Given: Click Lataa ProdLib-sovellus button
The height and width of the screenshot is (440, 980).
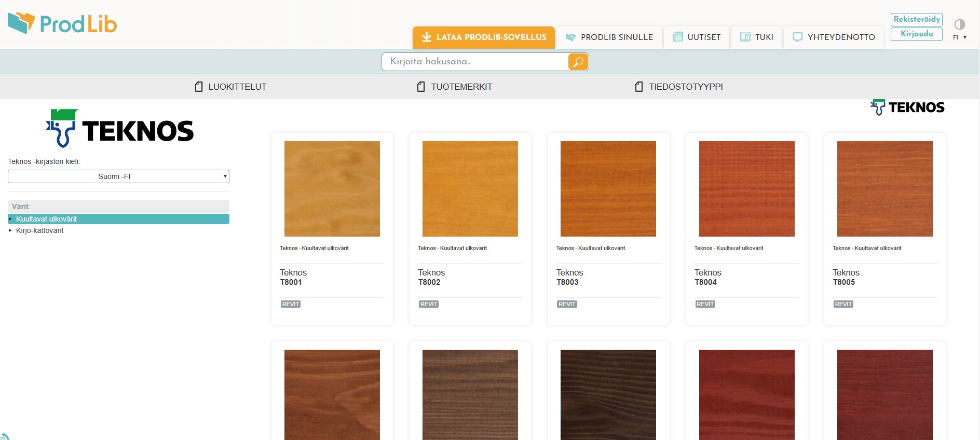Looking at the screenshot, I should (x=484, y=37).
